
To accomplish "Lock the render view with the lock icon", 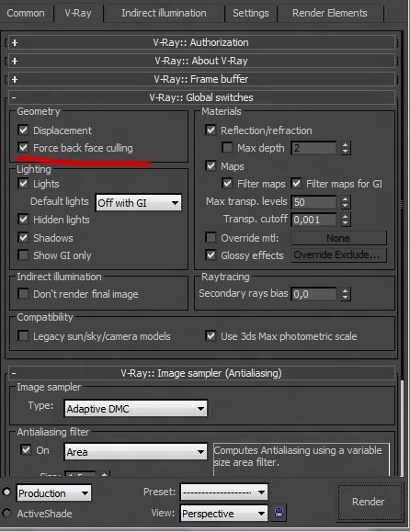I will [x=279, y=513].
